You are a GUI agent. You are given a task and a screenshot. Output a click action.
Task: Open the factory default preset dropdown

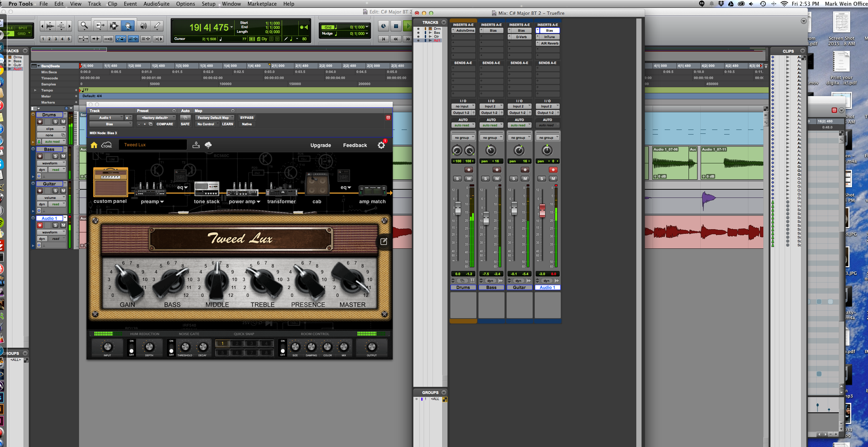[156, 117]
